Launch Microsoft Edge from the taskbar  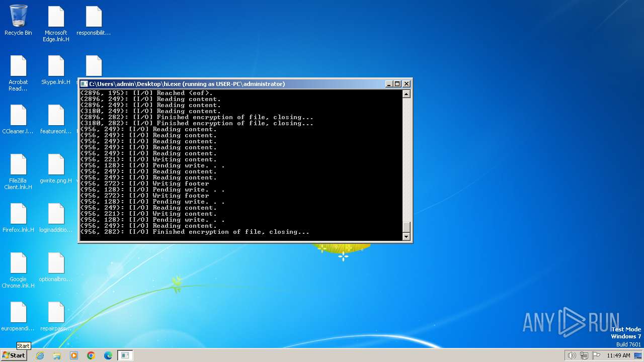108,355
